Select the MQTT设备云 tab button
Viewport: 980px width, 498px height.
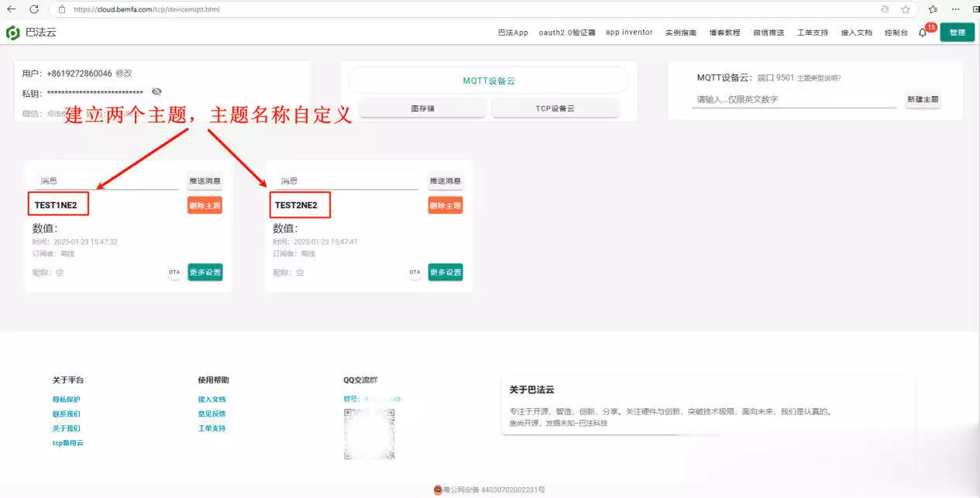488,81
